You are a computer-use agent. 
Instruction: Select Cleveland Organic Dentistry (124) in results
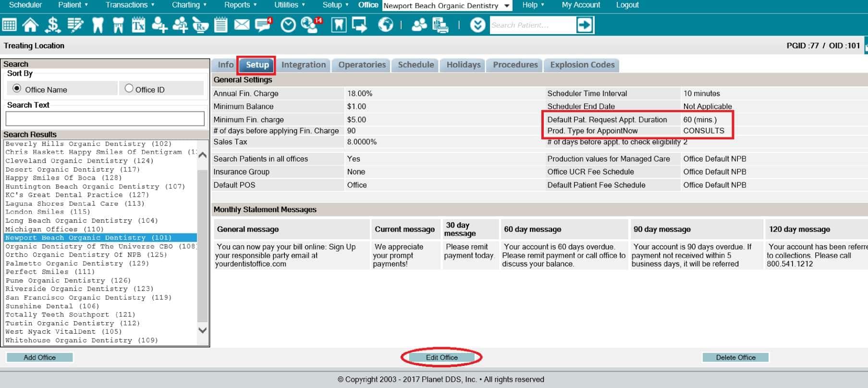click(79, 161)
